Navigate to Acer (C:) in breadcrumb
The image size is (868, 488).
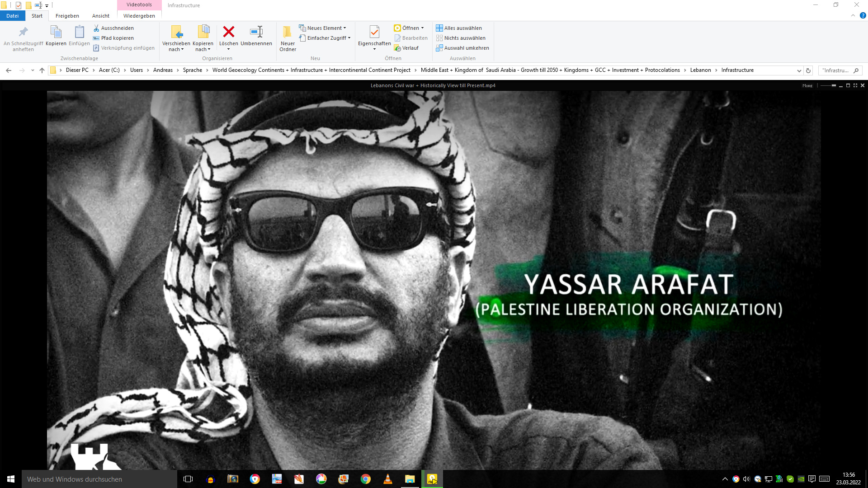(109, 70)
